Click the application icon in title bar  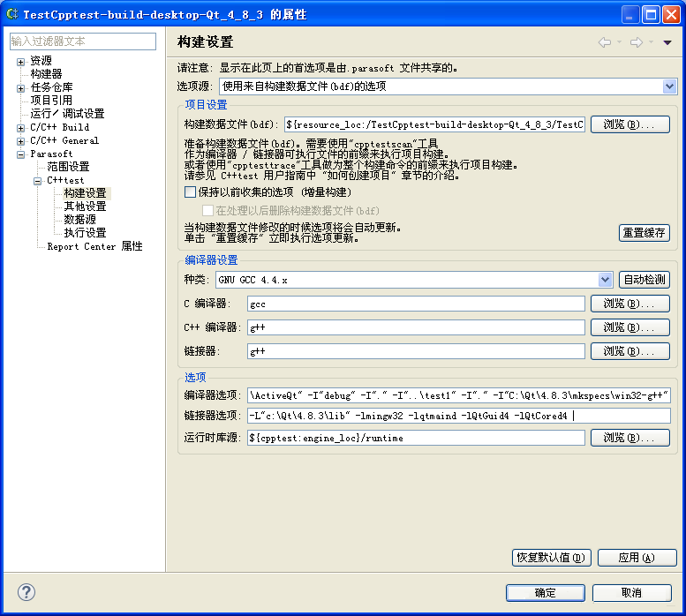coord(11,14)
